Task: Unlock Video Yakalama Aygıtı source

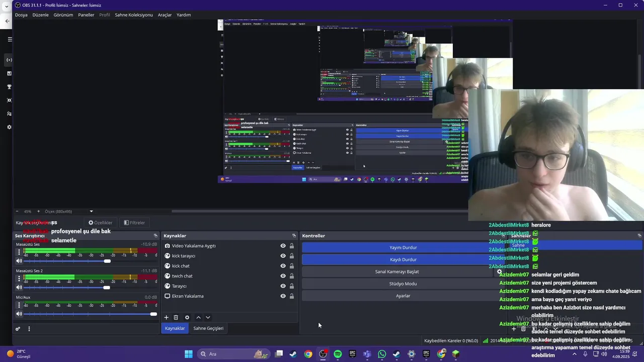Action: point(291,246)
